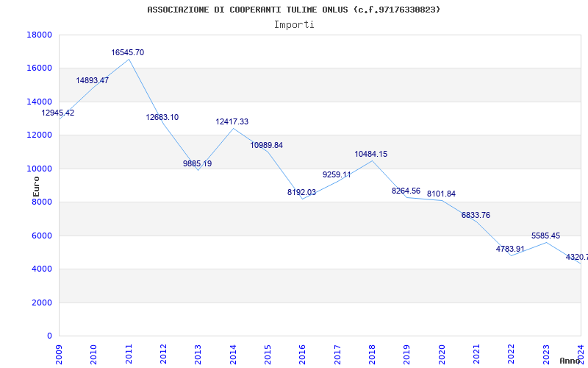Click the 10989.84 data point label
Screen dimensions: 588x368
(267, 146)
